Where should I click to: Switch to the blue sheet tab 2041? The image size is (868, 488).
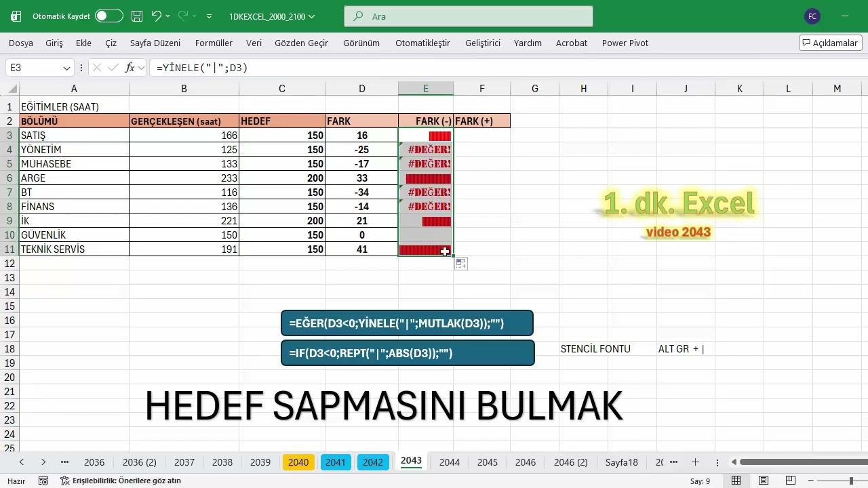pyautogui.click(x=336, y=462)
